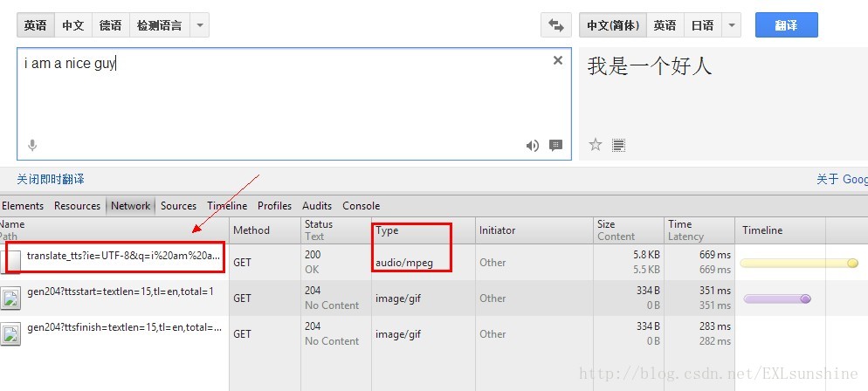Select the translated text 我是一个好人
The image size is (868, 391).
point(650,66)
